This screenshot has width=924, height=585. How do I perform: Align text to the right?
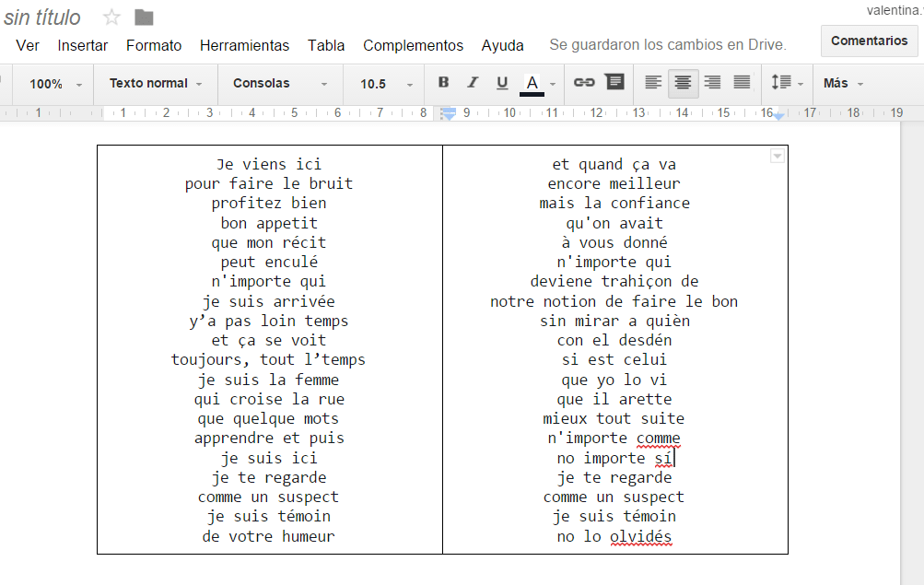point(712,83)
